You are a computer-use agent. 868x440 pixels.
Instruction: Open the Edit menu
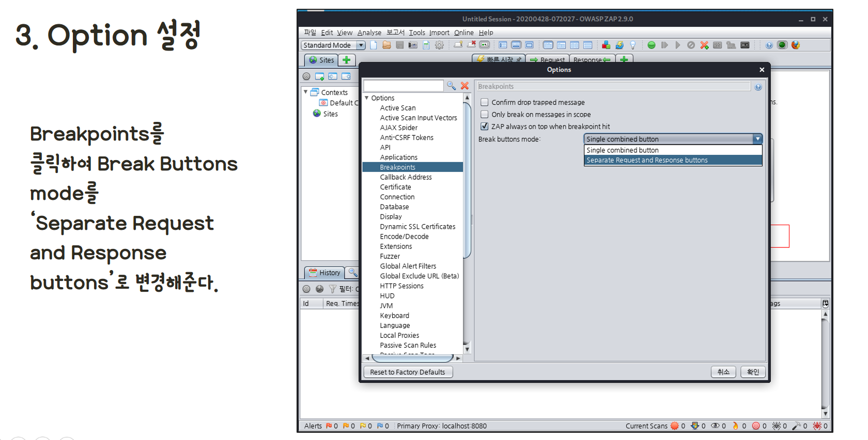(327, 33)
